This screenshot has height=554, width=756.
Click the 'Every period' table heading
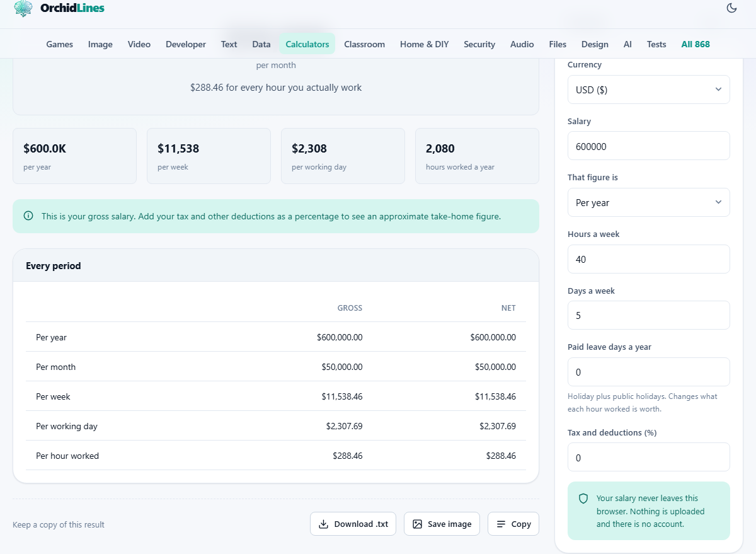tap(54, 266)
